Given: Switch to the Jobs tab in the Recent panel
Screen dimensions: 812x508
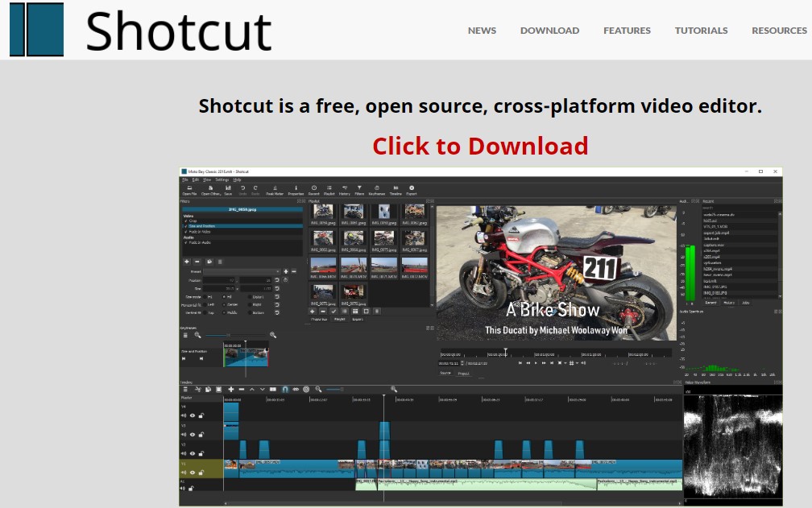Looking at the screenshot, I should pyautogui.click(x=746, y=303).
